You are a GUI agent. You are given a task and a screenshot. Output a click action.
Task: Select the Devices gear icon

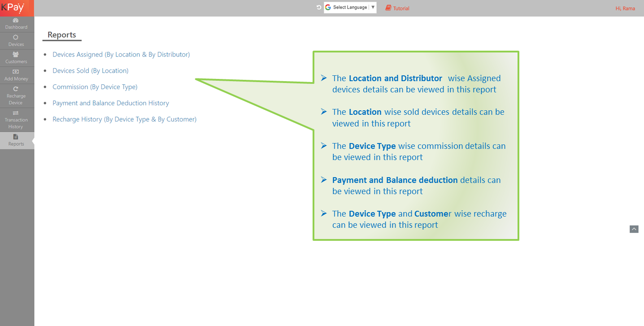pyautogui.click(x=16, y=38)
